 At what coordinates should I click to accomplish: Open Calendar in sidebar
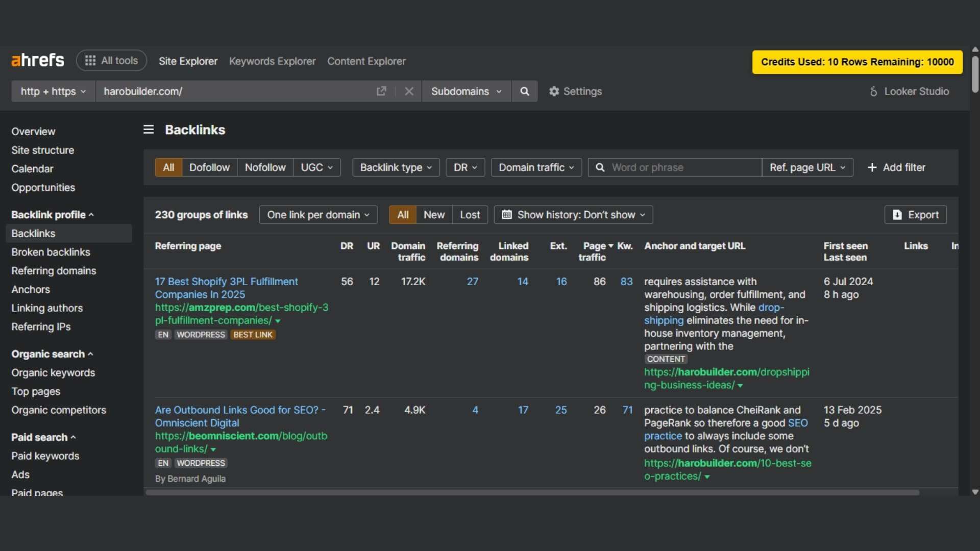tap(32, 169)
